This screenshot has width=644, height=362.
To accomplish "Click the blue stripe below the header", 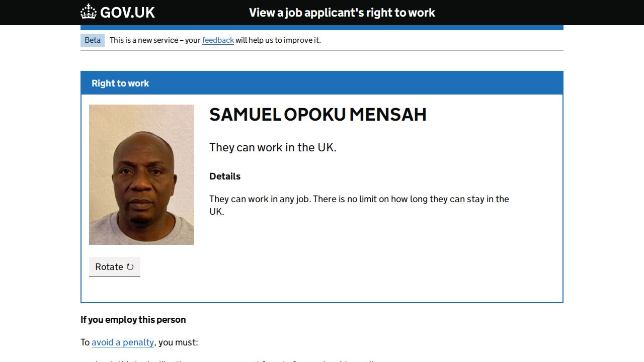I will pyautogui.click(x=322, y=28).
